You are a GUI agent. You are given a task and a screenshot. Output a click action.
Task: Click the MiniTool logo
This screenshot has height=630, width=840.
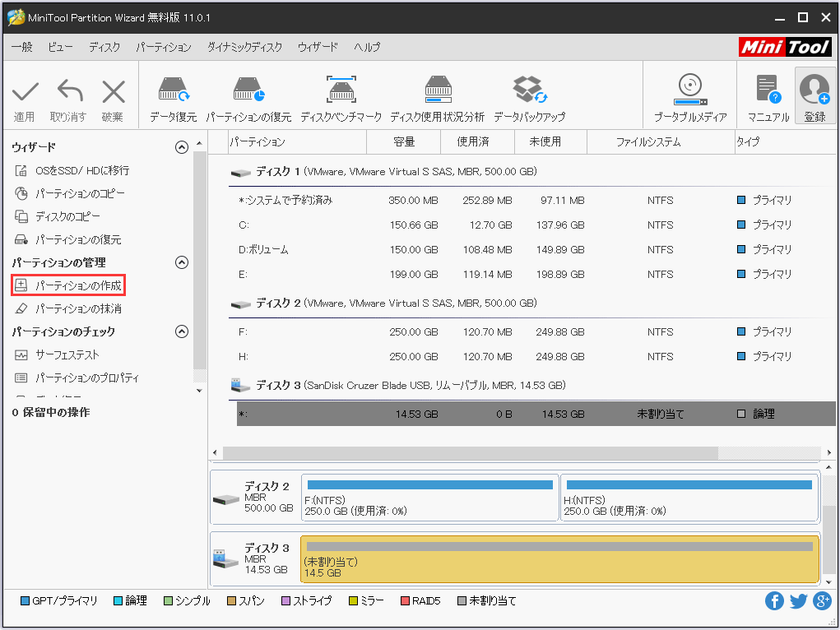[x=785, y=47]
